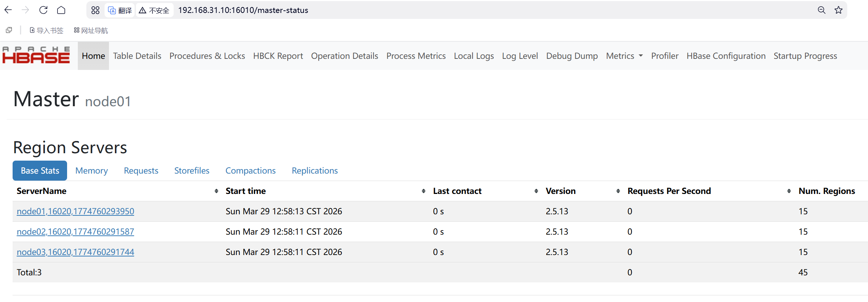This screenshot has width=868, height=302.
Task: Click the translate page icon
Action: 120,10
